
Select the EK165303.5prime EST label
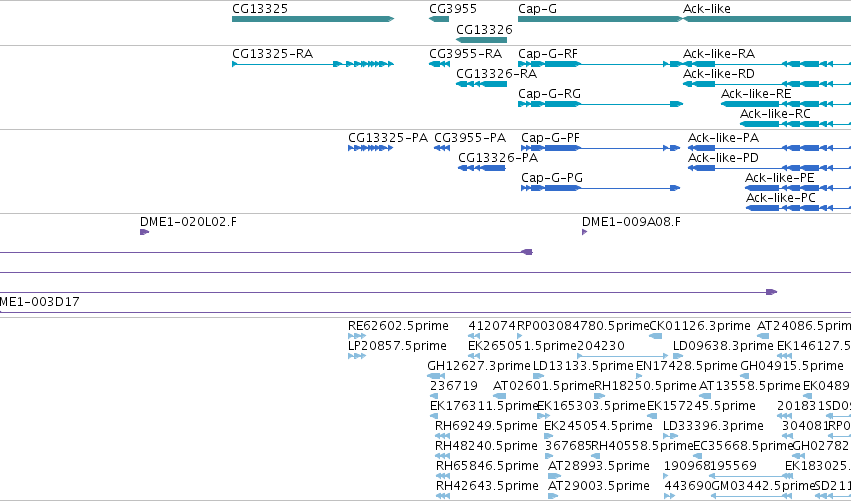(592, 407)
